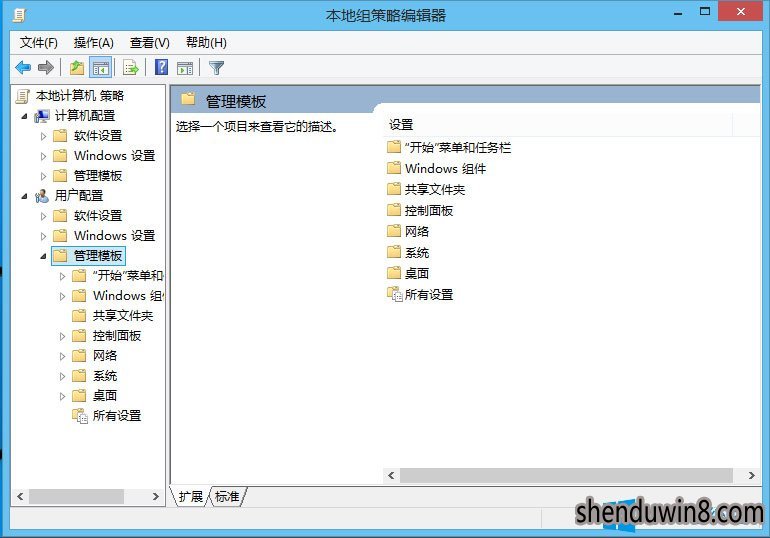
Task: Collapse the 用户配置 tree node
Action: point(25,196)
